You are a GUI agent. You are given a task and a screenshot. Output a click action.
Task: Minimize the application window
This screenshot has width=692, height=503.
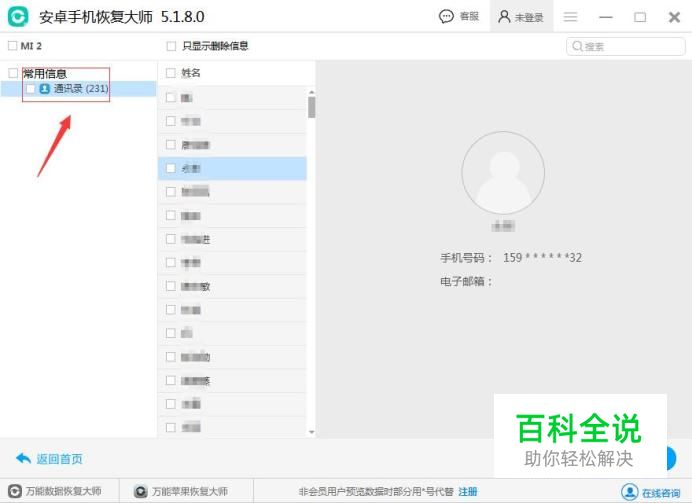coord(606,17)
